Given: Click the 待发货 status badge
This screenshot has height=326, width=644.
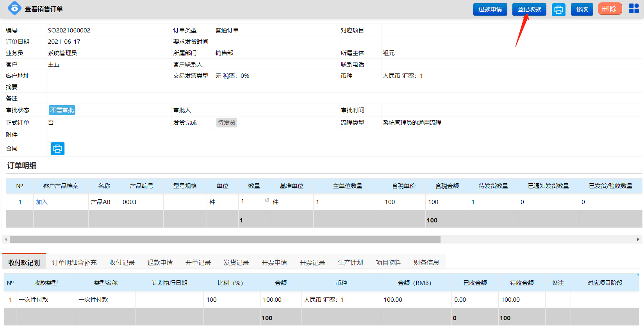Looking at the screenshot, I should (227, 123).
